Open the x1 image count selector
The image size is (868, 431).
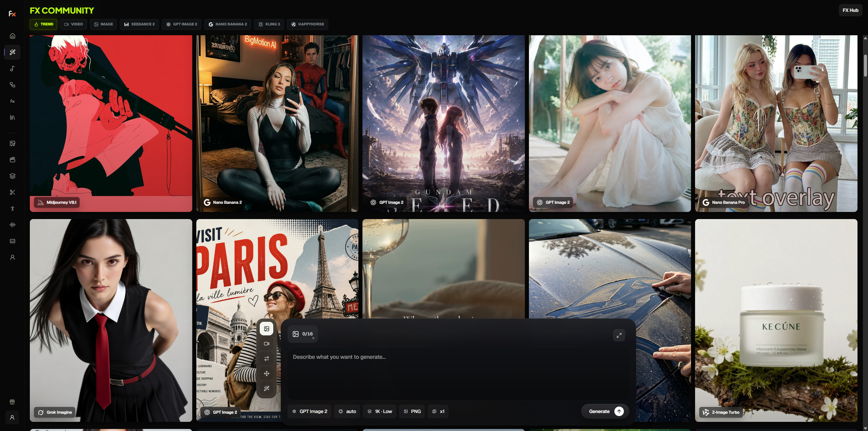tap(438, 411)
